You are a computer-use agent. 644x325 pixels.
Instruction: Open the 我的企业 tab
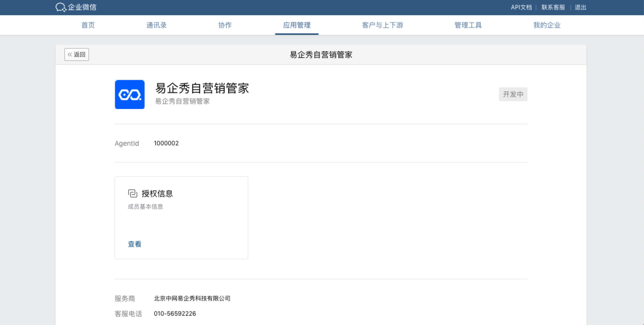[x=547, y=25]
